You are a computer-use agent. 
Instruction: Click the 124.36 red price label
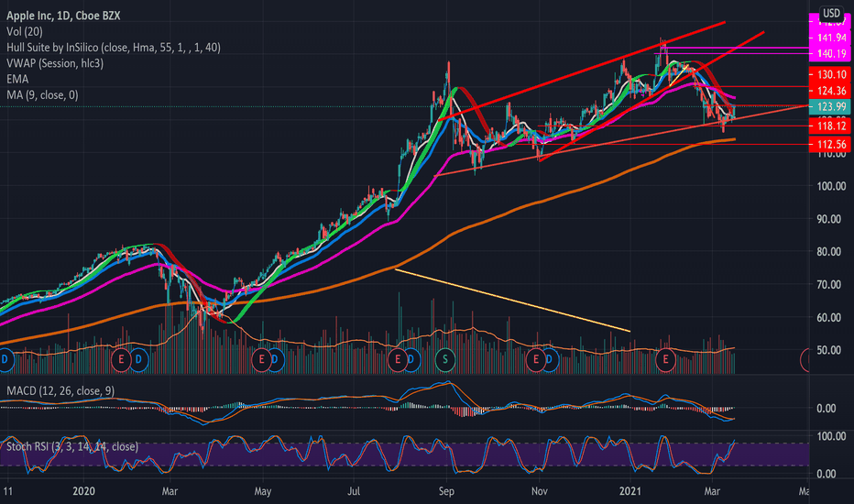831,91
